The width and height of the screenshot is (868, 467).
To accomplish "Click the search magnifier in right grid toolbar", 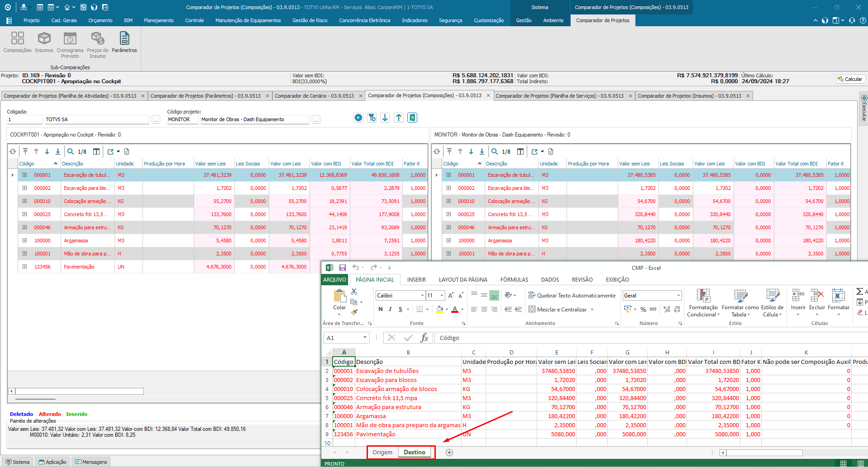I will (x=495, y=151).
